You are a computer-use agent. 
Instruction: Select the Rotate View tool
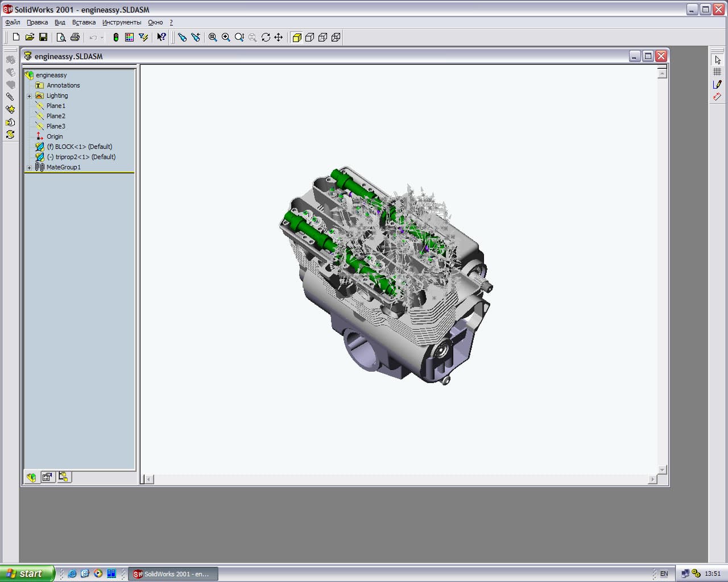tap(266, 38)
